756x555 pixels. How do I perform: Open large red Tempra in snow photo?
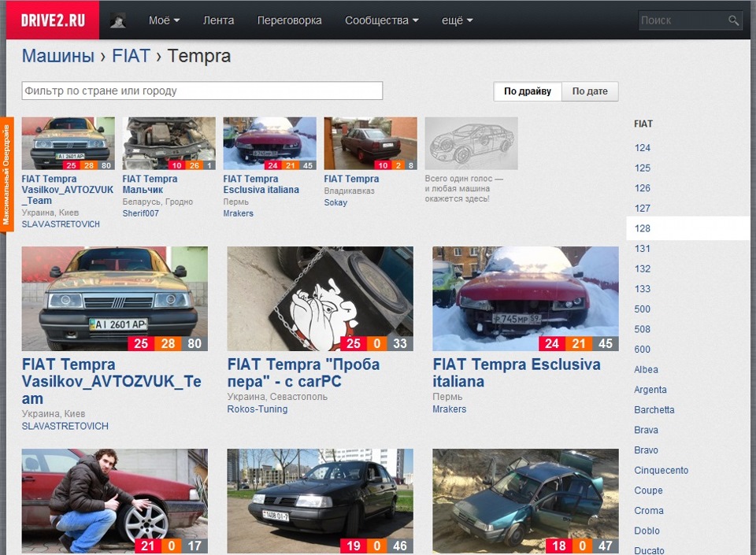(525, 298)
